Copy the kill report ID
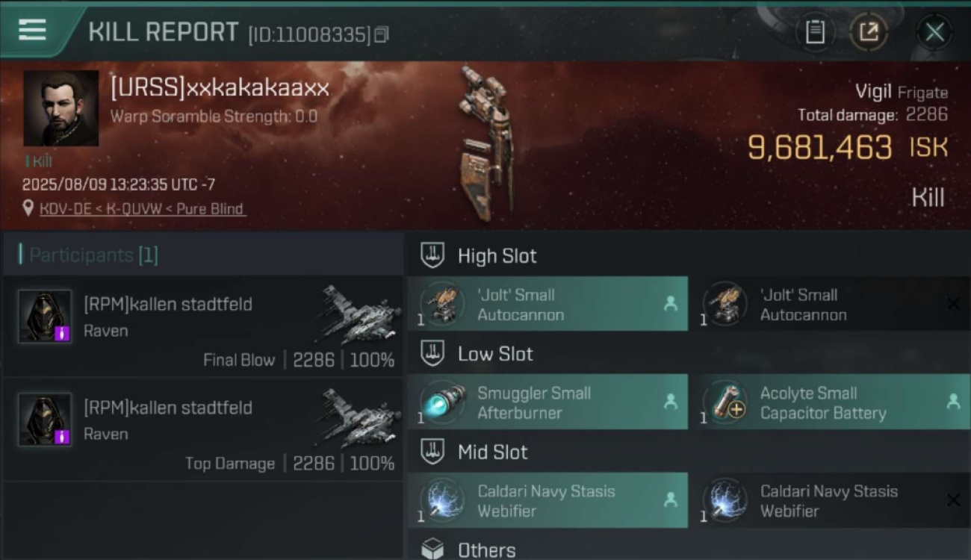The image size is (971, 560). tap(382, 34)
